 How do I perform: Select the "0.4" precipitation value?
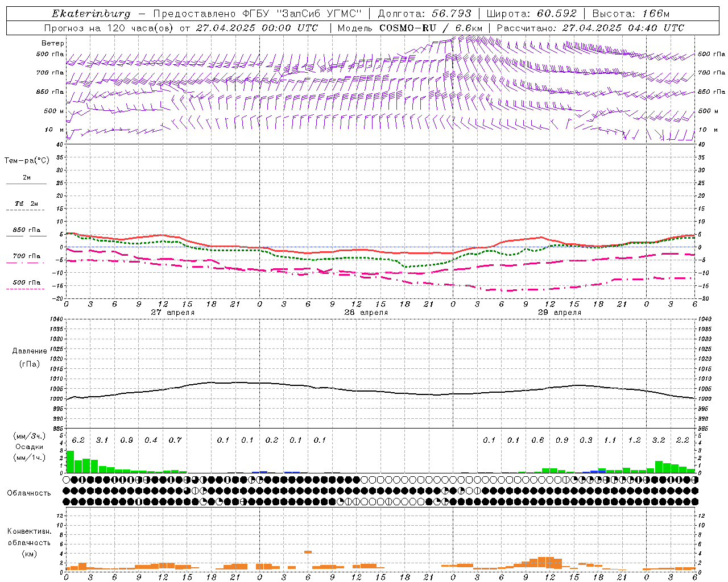point(151,440)
